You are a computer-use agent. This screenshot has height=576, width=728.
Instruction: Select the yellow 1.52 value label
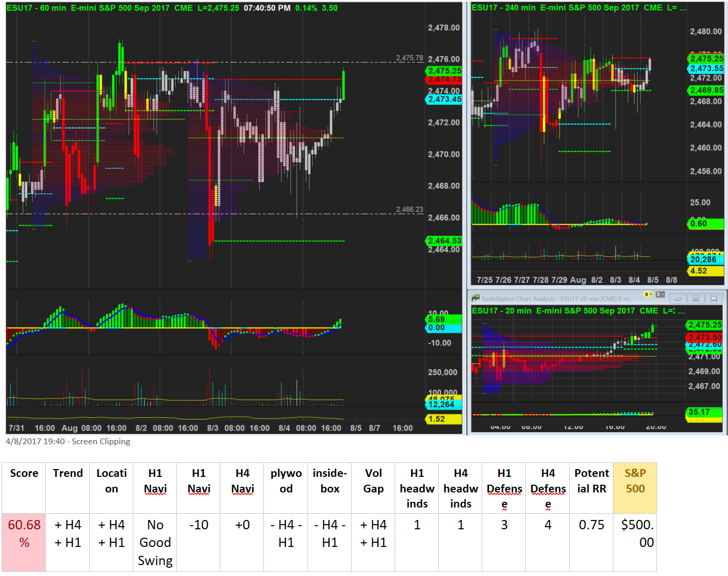(444, 419)
